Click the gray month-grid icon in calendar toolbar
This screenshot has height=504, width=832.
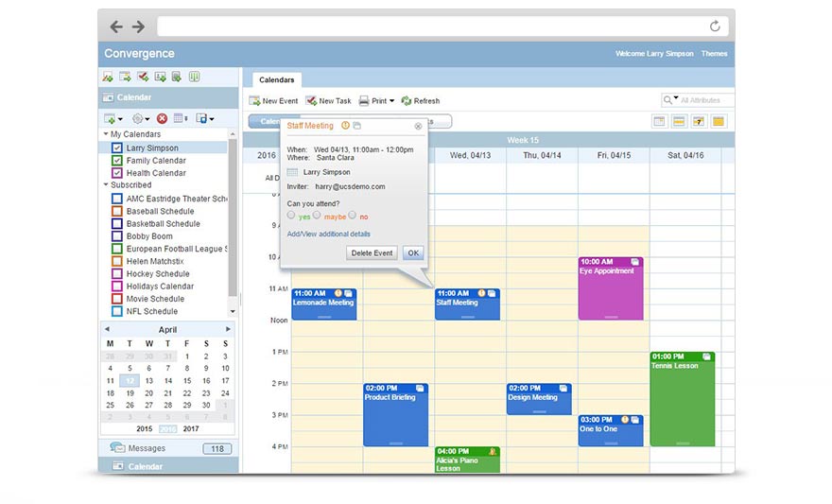(180, 118)
